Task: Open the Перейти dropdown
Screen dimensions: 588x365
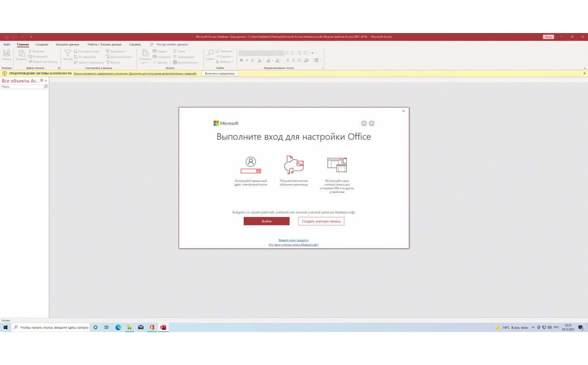Action: pyautogui.click(x=225, y=57)
